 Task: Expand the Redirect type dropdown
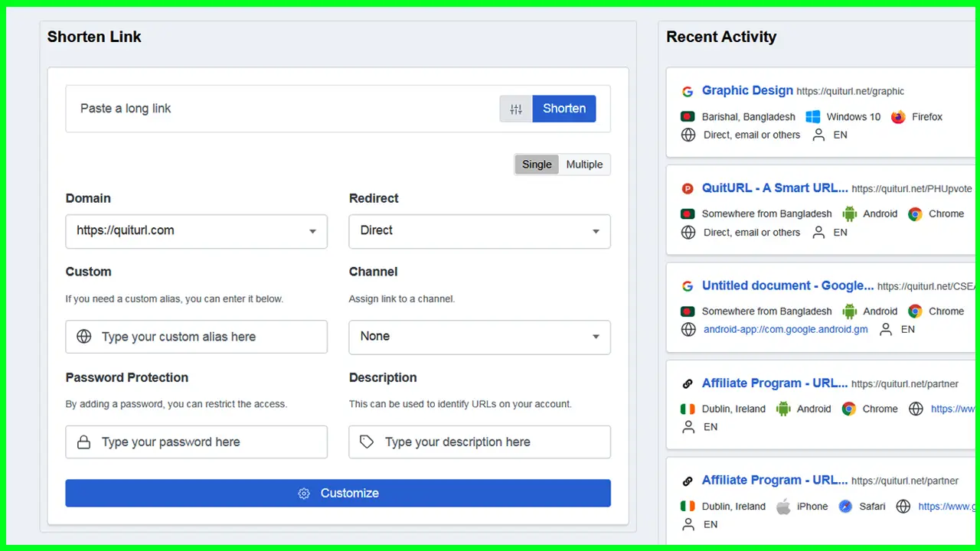point(479,231)
